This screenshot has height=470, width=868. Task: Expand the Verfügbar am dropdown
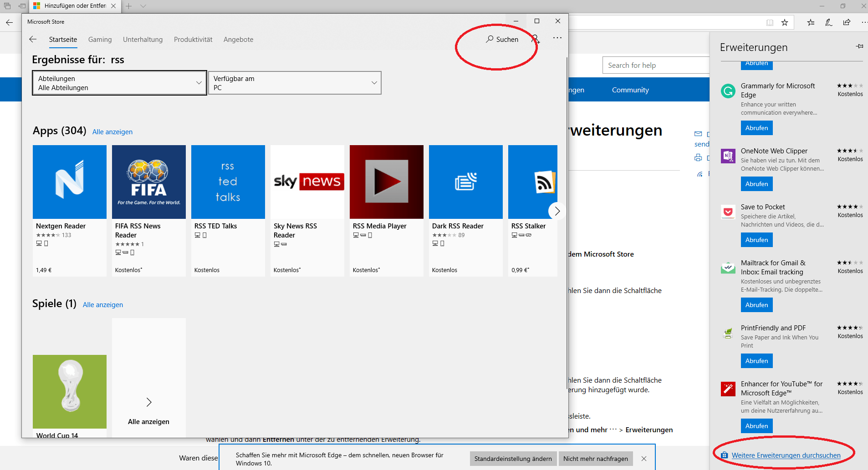[x=295, y=83]
